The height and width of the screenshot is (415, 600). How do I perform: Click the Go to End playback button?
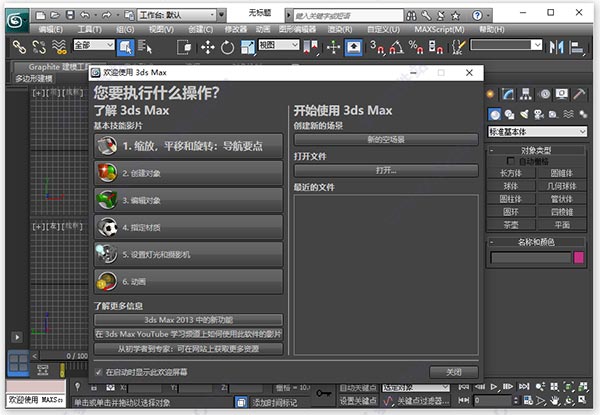tap(524, 387)
